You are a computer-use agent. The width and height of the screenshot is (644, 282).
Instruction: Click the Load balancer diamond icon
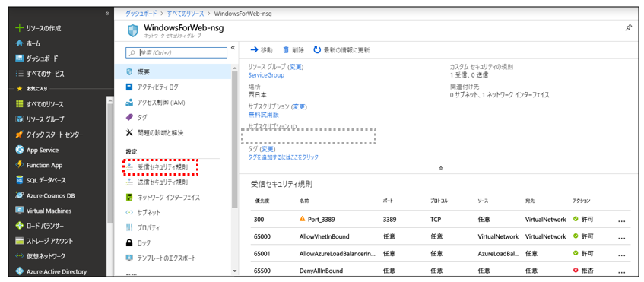tap(19, 226)
